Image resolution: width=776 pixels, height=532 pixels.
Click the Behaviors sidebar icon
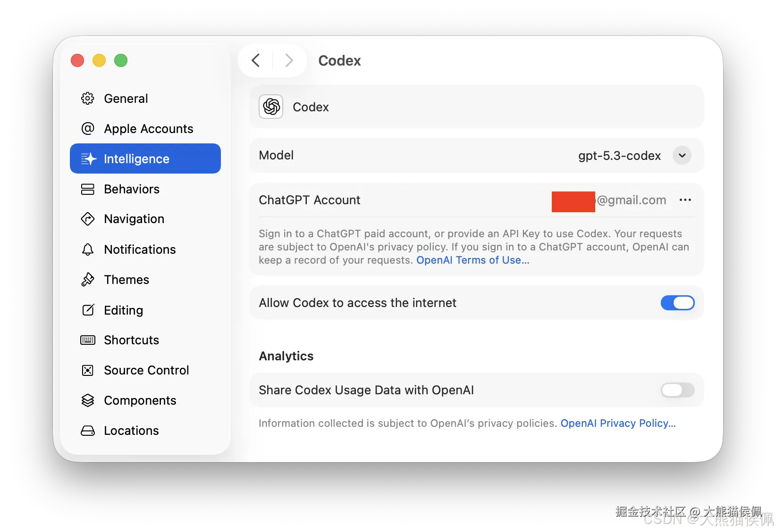88,189
